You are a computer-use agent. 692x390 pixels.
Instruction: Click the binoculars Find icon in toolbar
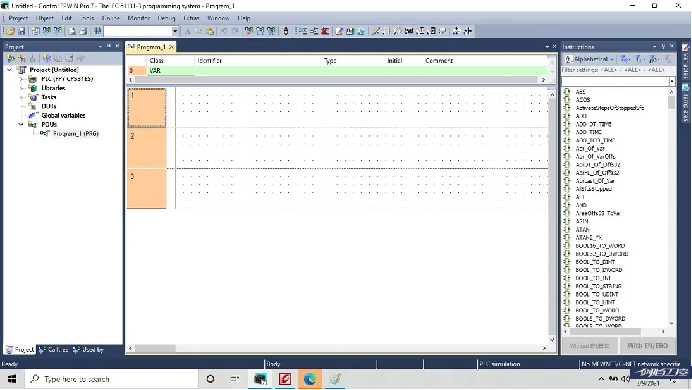click(x=98, y=31)
